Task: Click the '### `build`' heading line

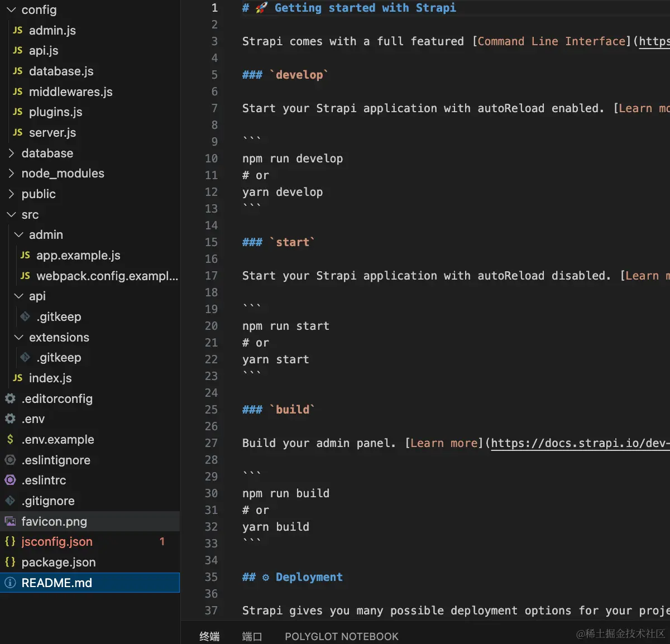Action: point(279,410)
